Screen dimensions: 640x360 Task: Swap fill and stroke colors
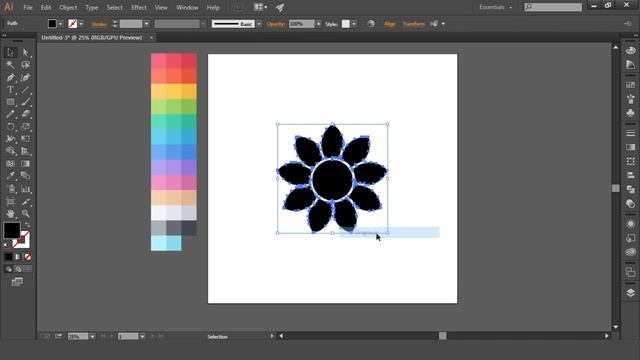[x=28, y=225]
